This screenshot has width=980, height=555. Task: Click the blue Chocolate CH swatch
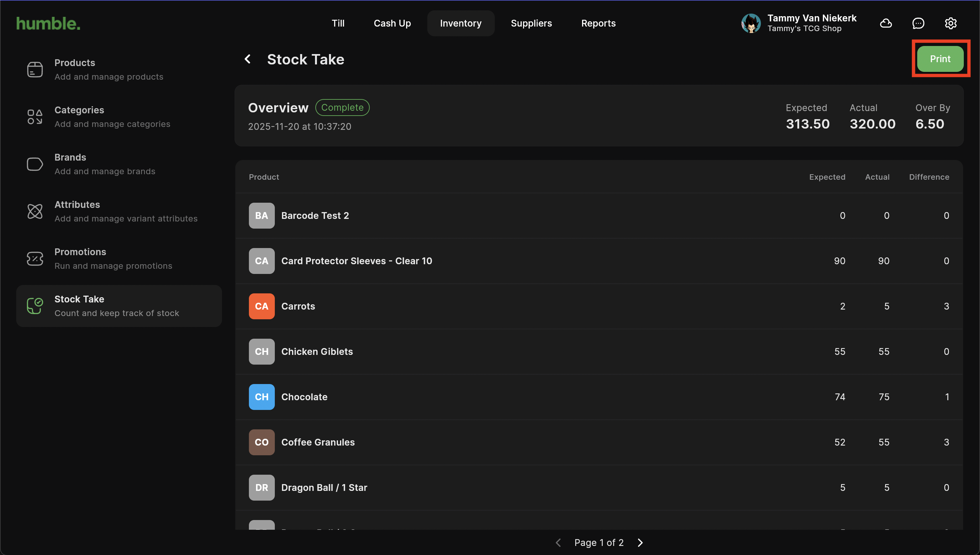click(x=261, y=397)
